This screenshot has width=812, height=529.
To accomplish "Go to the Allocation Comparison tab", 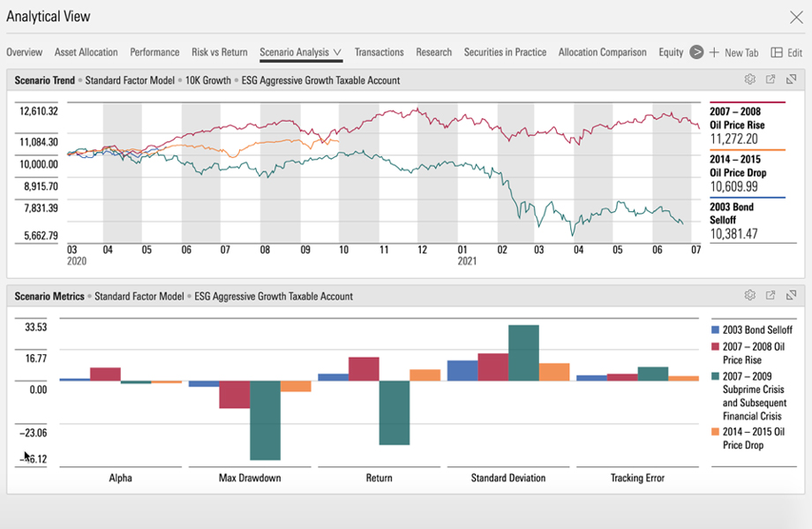I will (x=602, y=52).
